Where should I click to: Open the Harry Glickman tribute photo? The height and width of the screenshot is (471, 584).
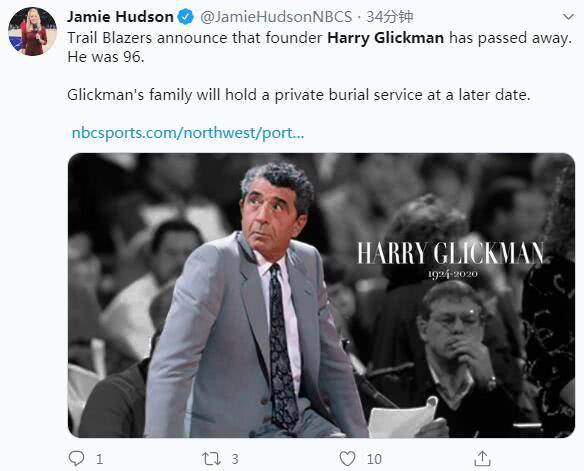(321, 295)
